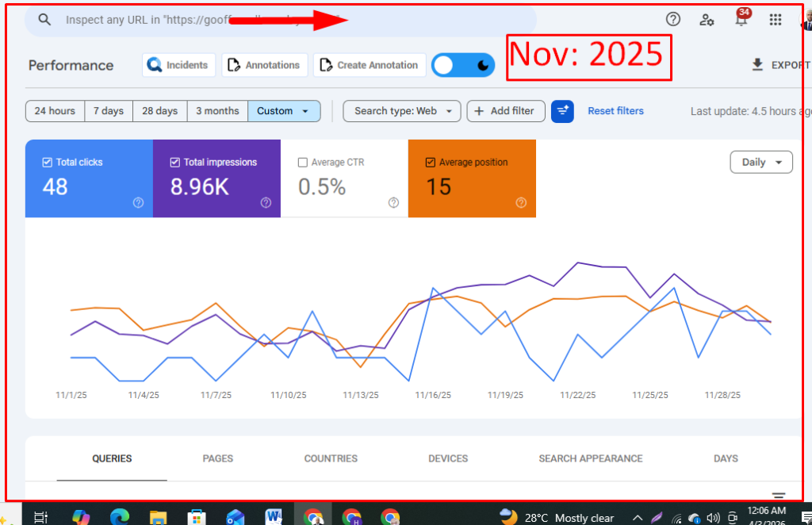Toggle the dark mode switch

click(x=463, y=66)
